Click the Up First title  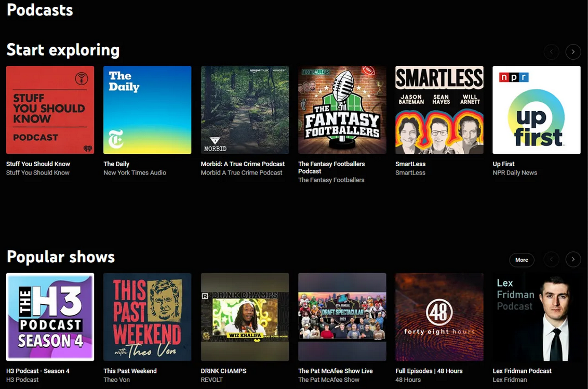[504, 164]
